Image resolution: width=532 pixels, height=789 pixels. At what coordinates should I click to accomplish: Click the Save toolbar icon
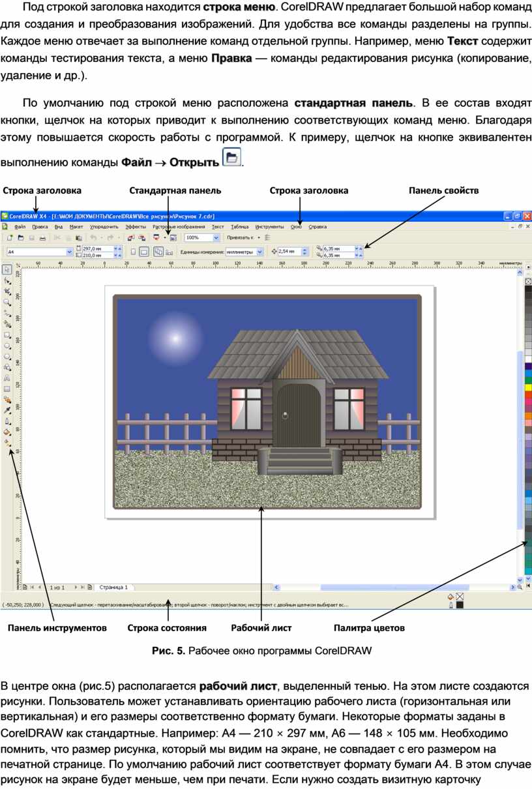point(31,238)
